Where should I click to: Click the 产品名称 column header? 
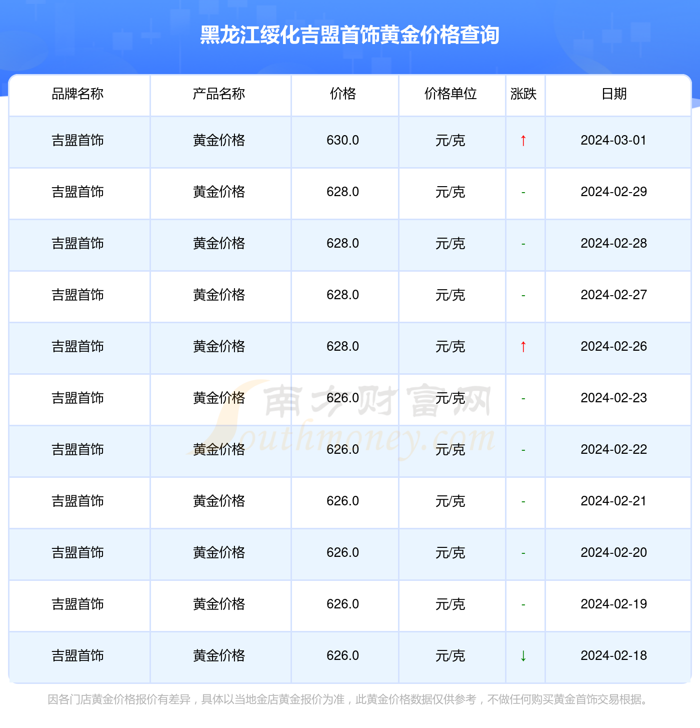[x=219, y=94]
